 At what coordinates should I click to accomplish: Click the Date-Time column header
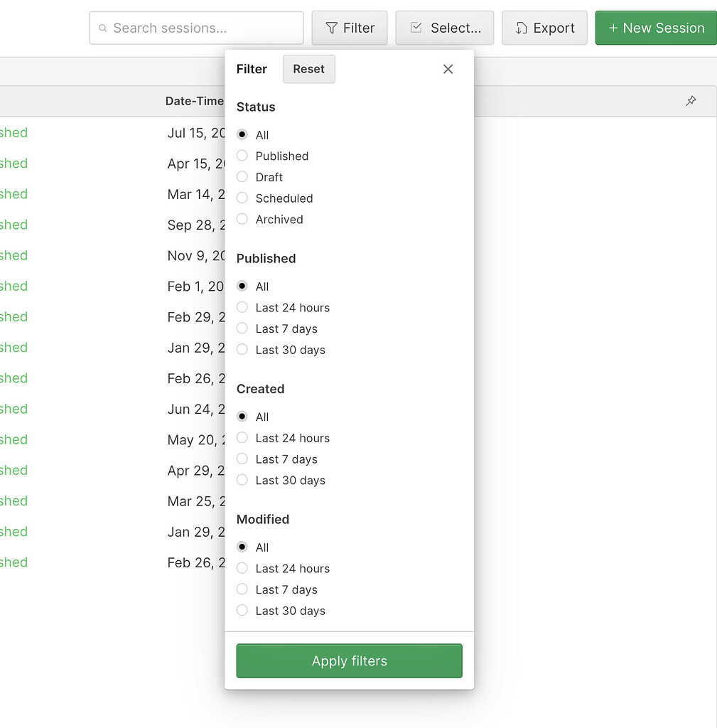[194, 101]
